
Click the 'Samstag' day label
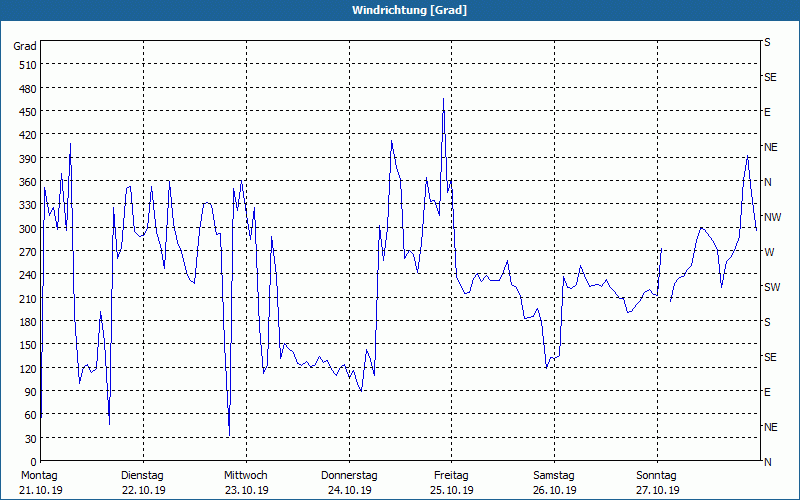554,476
